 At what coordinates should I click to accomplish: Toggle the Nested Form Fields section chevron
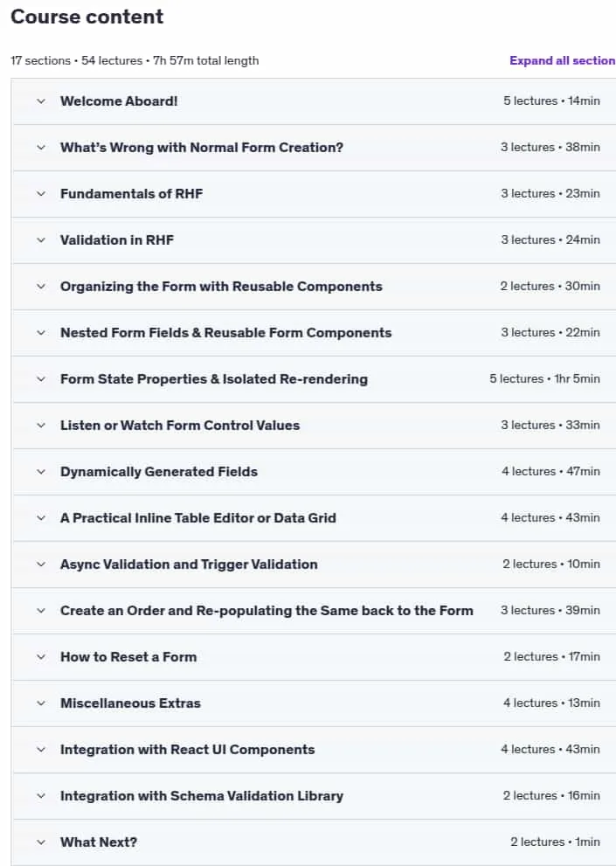coord(41,333)
